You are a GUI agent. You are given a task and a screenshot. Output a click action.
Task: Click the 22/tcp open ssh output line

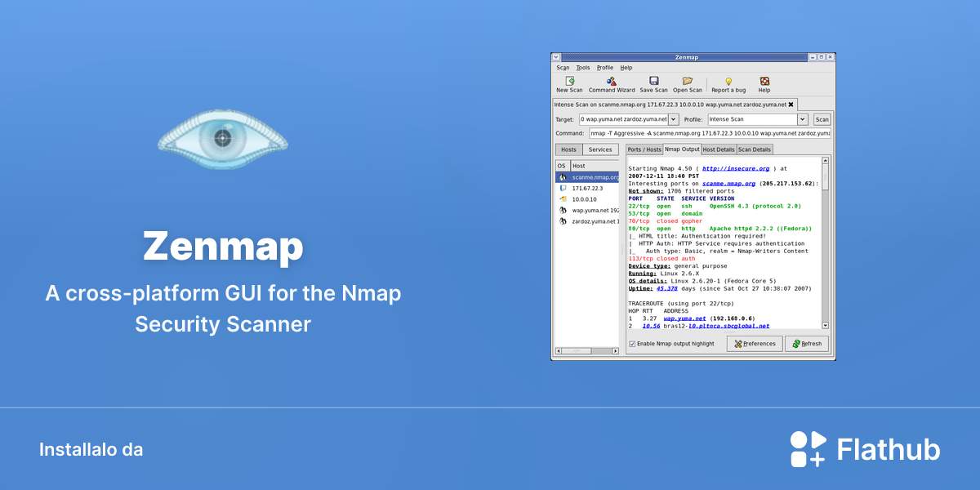click(715, 206)
